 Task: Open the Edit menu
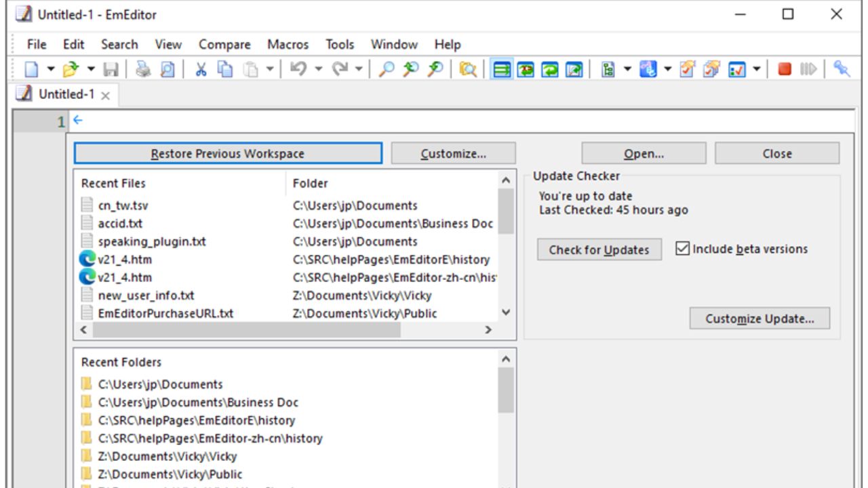(74, 44)
